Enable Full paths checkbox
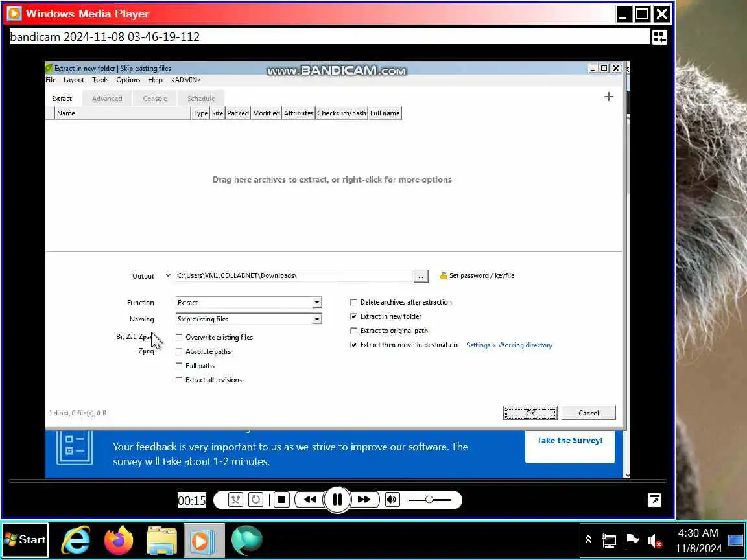747x560 pixels. coord(179,366)
